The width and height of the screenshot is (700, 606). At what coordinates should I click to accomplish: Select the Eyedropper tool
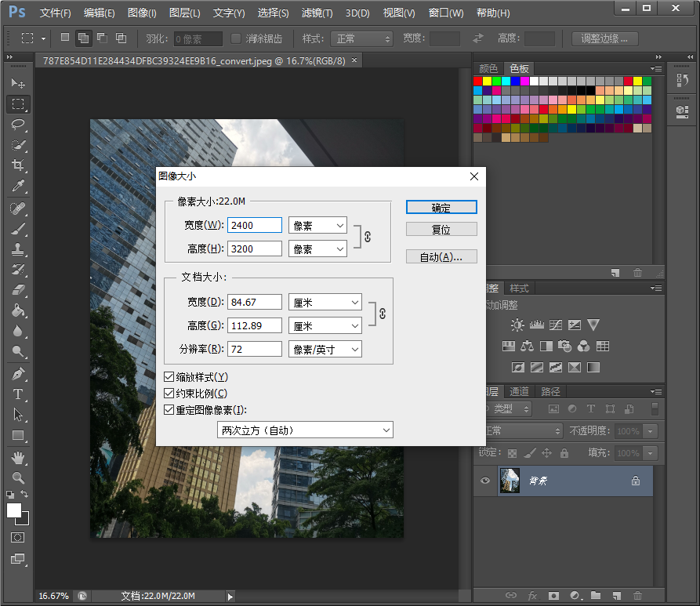(18, 186)
